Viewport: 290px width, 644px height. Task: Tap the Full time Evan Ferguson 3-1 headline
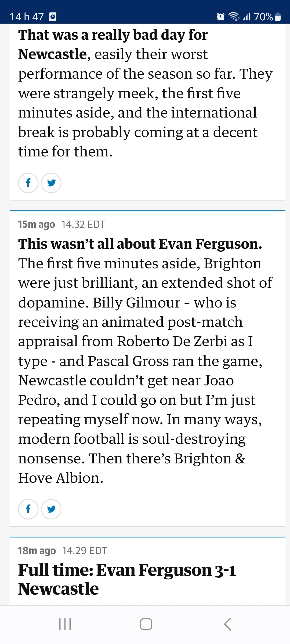point(127,579)
